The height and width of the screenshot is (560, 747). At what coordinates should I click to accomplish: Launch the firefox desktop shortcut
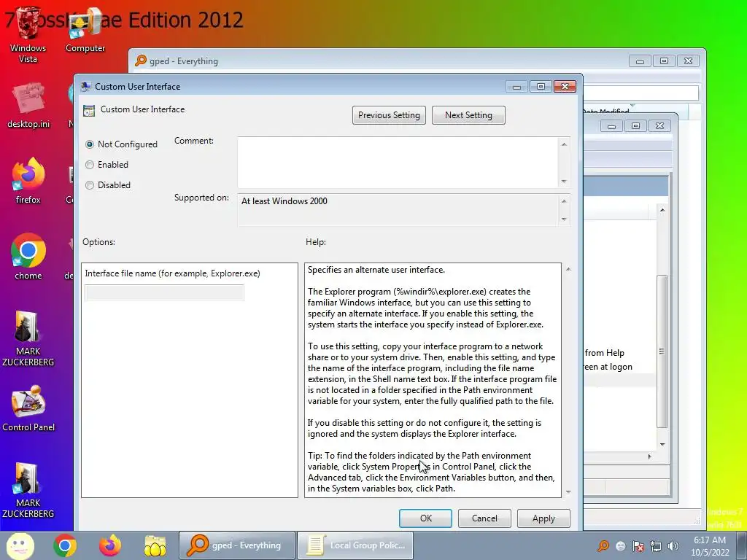28,181
